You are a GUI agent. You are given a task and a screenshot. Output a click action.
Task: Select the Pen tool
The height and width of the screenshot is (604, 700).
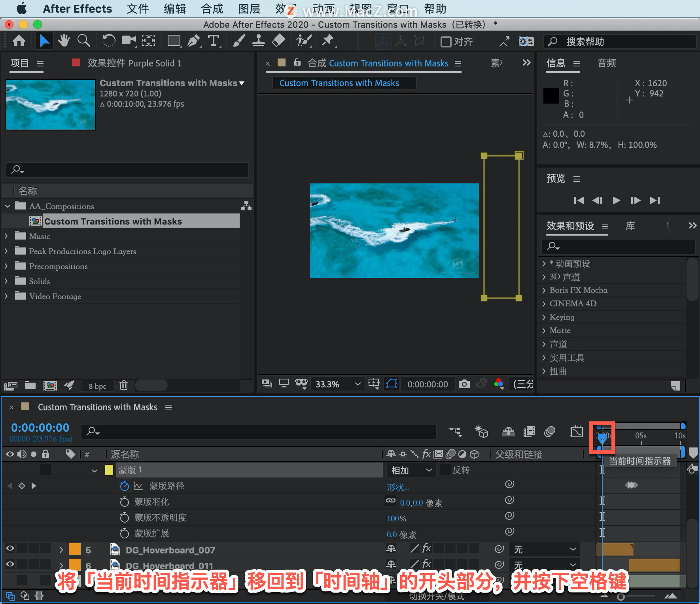(x=193, y=41)
